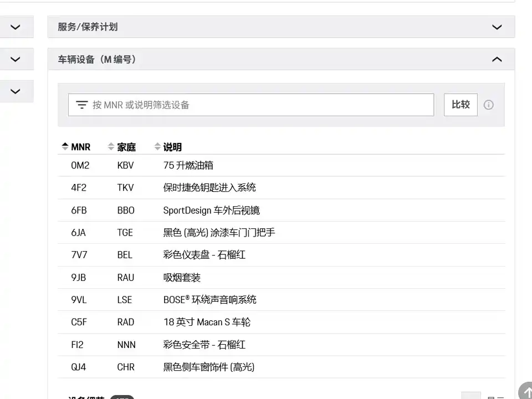Select the C5F 18 英寸 Macan S 车轮 row

pos(281,322)
